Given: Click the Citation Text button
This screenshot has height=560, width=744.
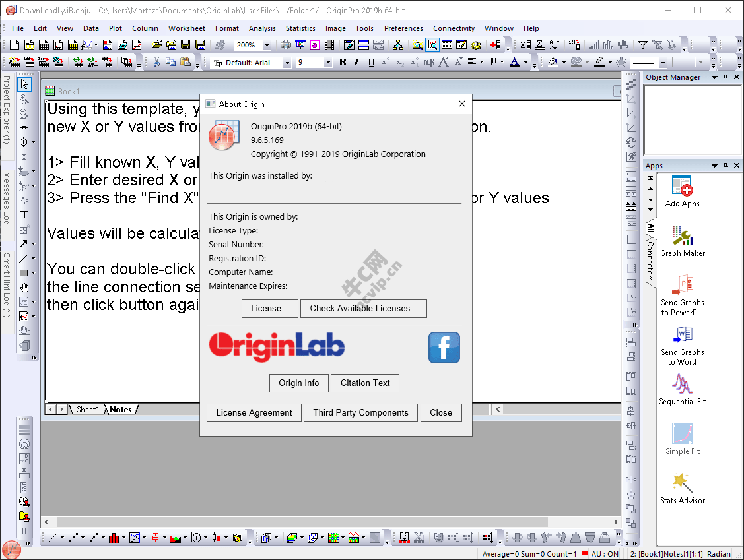Looking at the screenshot, I should pyautogui.click(x=365, y=383).
